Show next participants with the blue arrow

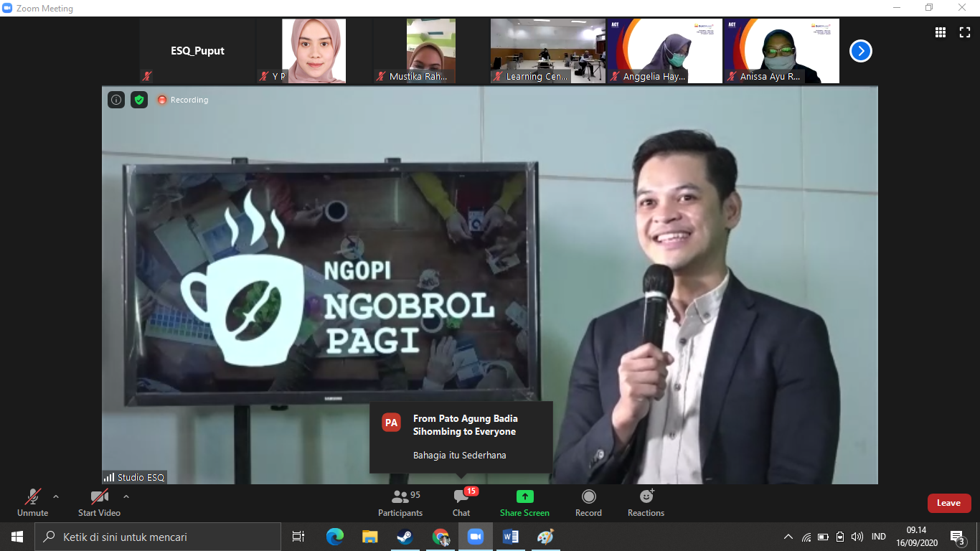point(861,51)
